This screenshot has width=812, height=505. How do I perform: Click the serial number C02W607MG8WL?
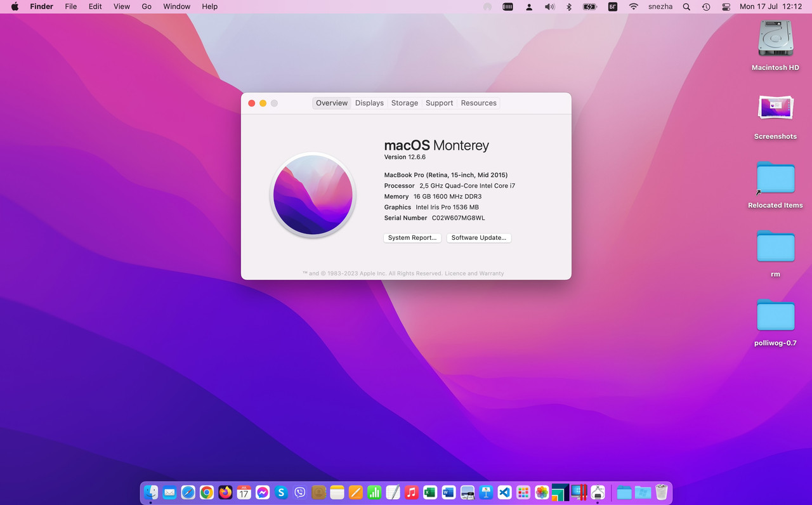[x=458, y=218]
